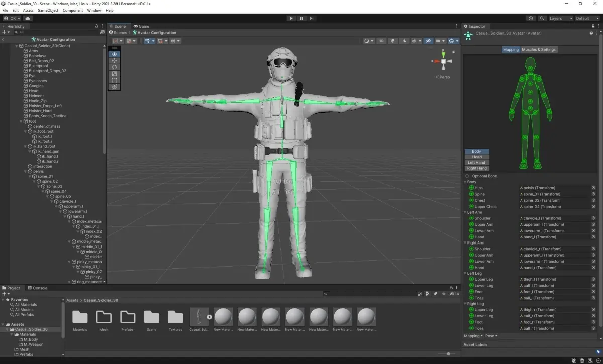Select the Rotate tool in scene overlay
Screen dimensions: 603x364
[x=114, y=67]
